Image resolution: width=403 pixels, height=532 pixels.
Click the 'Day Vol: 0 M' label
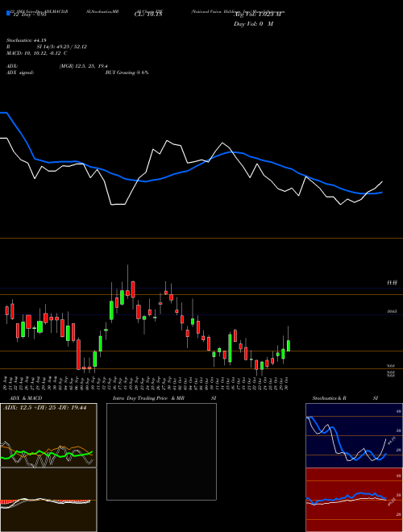tap(253, 24)
